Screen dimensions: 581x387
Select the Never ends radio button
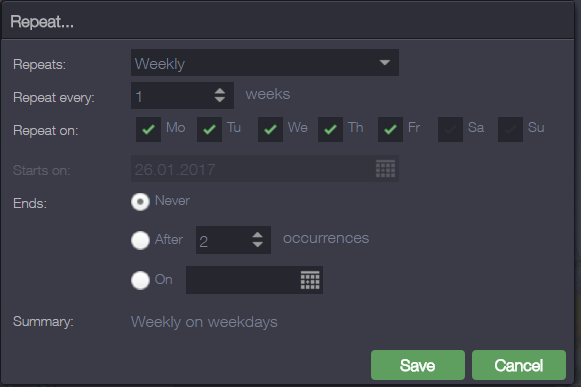(140, 202)
